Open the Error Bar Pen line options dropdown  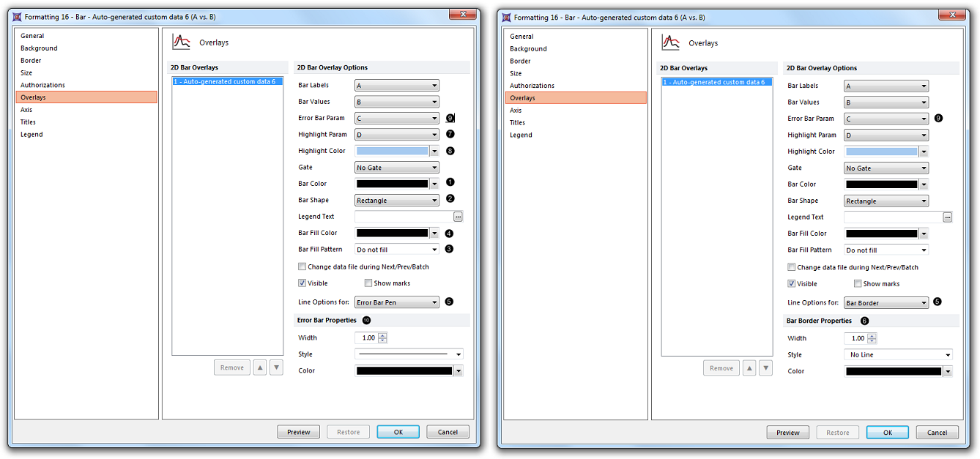click(x=396, y=302)
